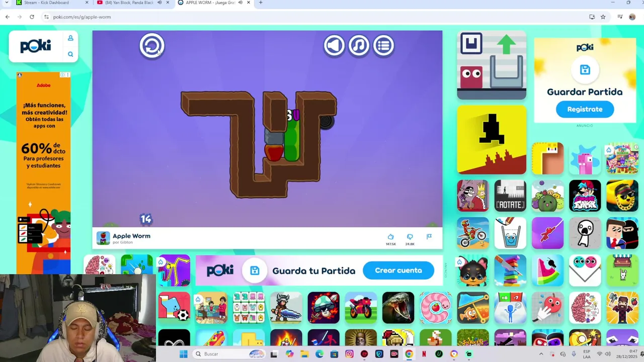Click the Crear cuenta button
Image resolution: width=644 pixels, height=362 pixels.
398,270
